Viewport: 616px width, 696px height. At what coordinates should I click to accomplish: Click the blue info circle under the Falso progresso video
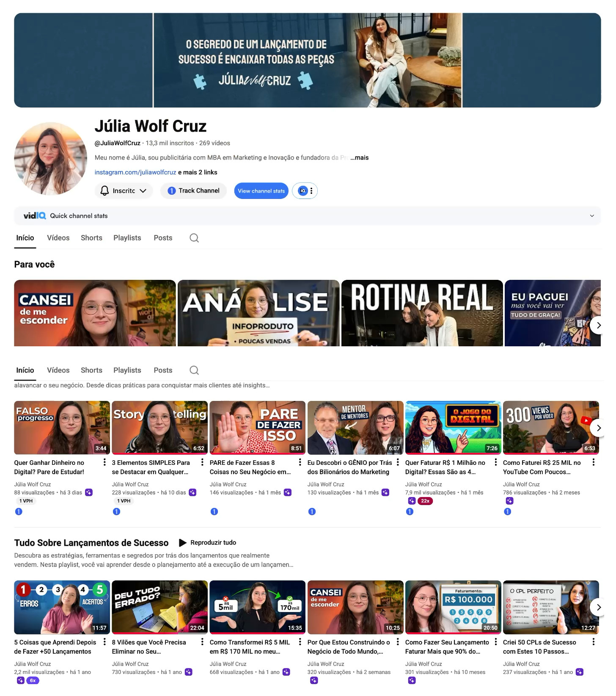point(19,511)
